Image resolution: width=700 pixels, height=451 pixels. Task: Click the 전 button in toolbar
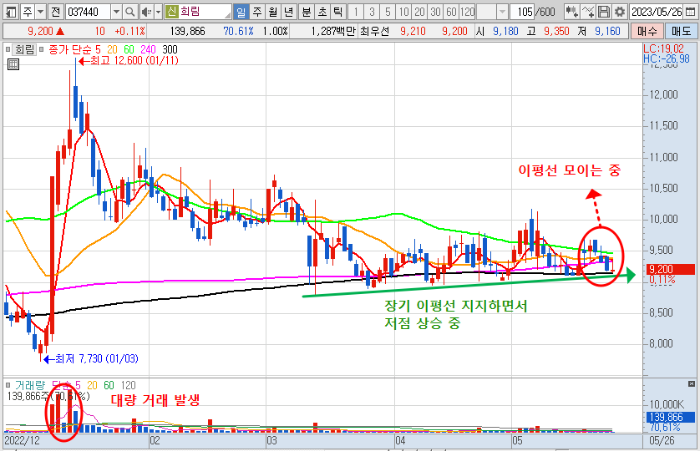click(56, 11)
